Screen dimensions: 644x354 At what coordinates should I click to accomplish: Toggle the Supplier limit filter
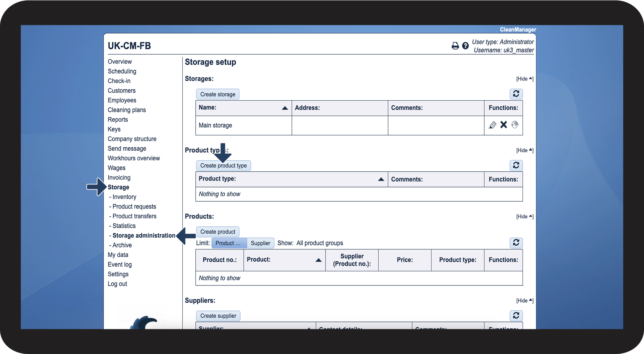tap(260, 243)
